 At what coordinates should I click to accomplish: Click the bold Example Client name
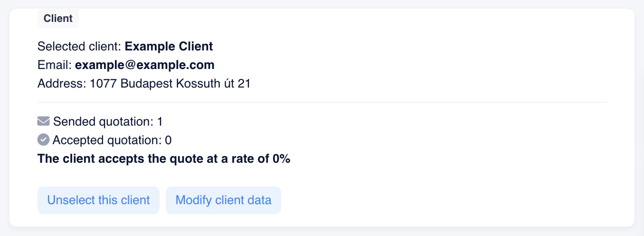coord(169,47)
